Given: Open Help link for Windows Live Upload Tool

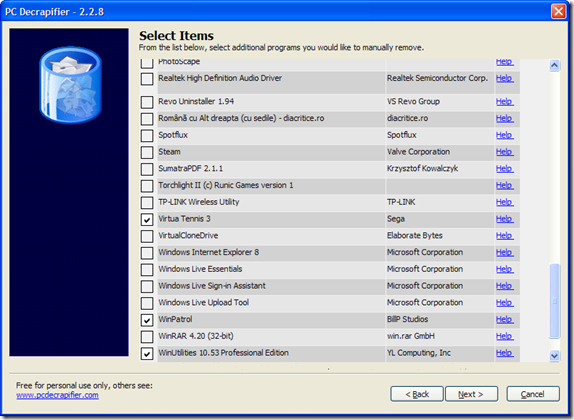Looking at the screenshot, I should tap(504, 302).
